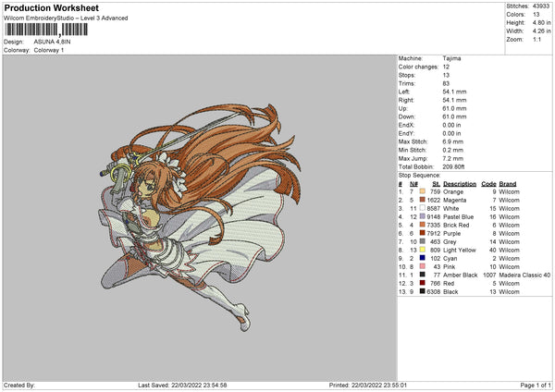Click the St. column header

[x=437, y=183]
